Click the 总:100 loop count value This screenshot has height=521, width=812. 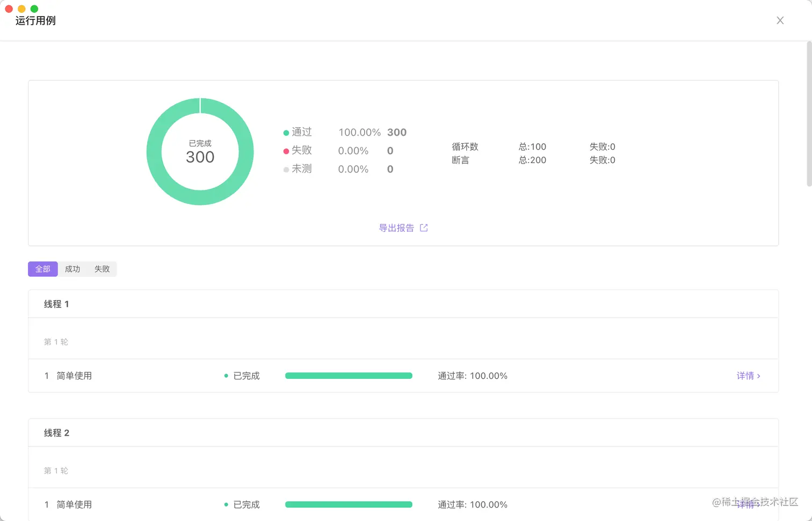point(532,146)
